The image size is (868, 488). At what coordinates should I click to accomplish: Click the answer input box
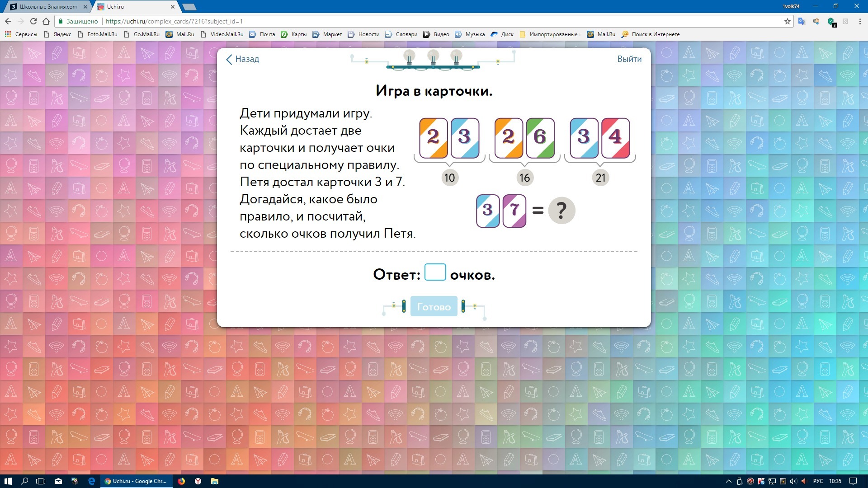[435, 272]
